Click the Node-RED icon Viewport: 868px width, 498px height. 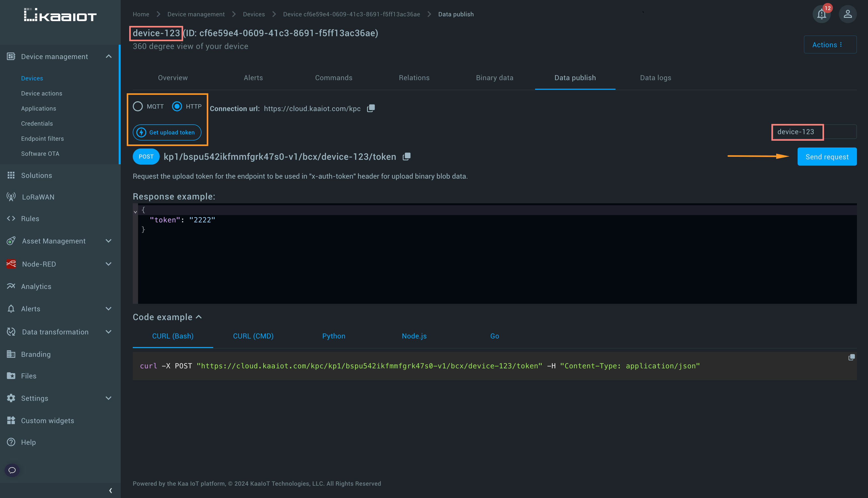click(x=11, y=264)
